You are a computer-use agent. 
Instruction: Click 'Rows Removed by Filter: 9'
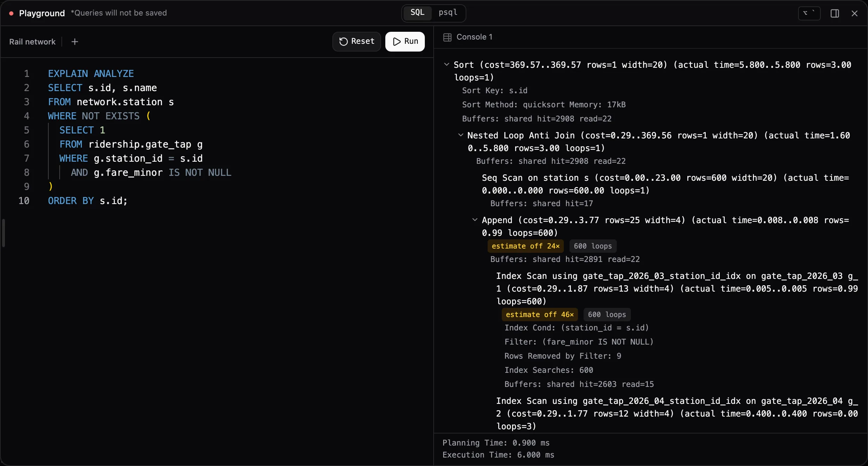click(x=563, y=356)
